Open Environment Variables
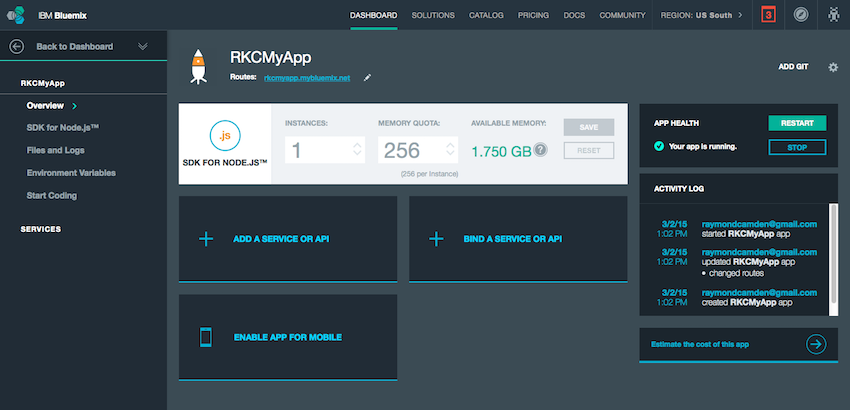This screenshot has height=410, width=850. pos(71,173)
